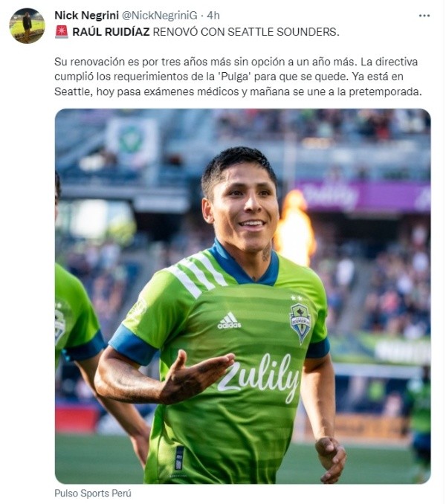The image size is (446, 504).
Task: Click the Adidas logo on the jersey
Action: (x=229, y=320)
